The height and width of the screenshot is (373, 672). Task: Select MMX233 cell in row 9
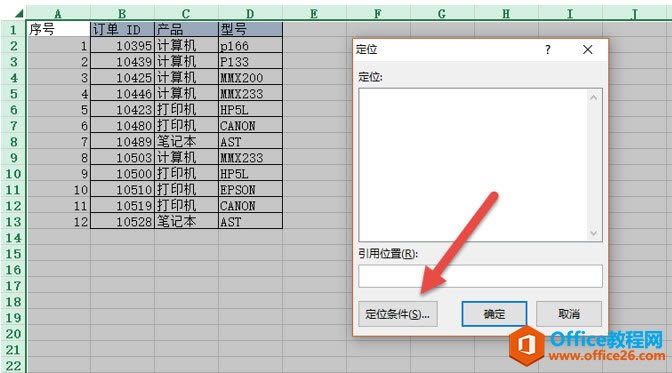pyautogui.click(x=250, y=157)
